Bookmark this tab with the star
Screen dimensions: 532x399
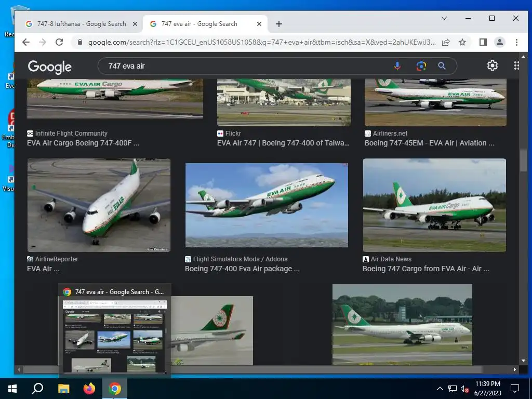coord(462,42)
